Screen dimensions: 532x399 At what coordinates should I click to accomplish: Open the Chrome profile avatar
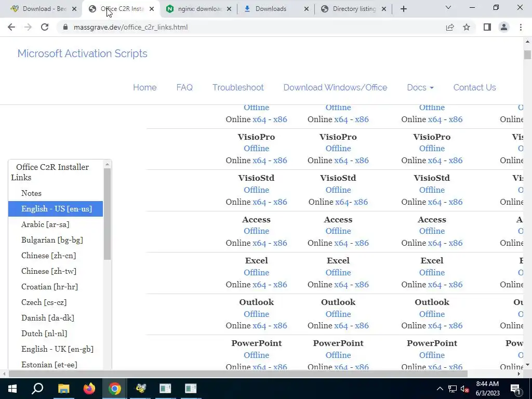[504, 27]
